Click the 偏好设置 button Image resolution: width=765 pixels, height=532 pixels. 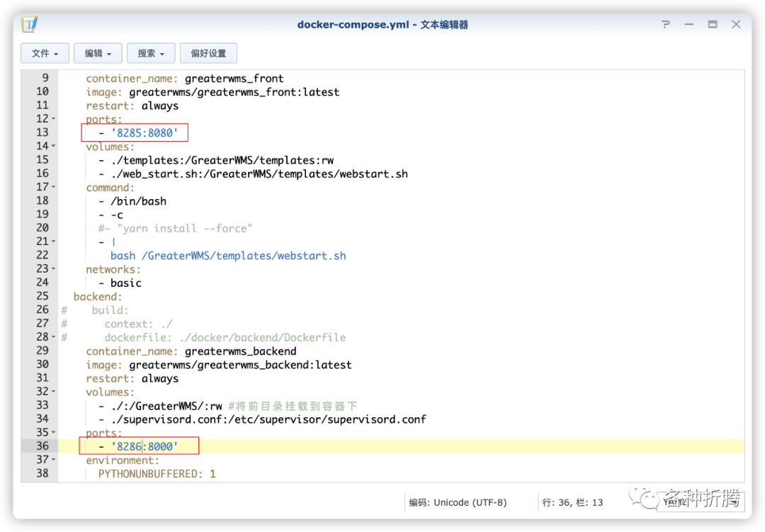click(x=208, y=53)
